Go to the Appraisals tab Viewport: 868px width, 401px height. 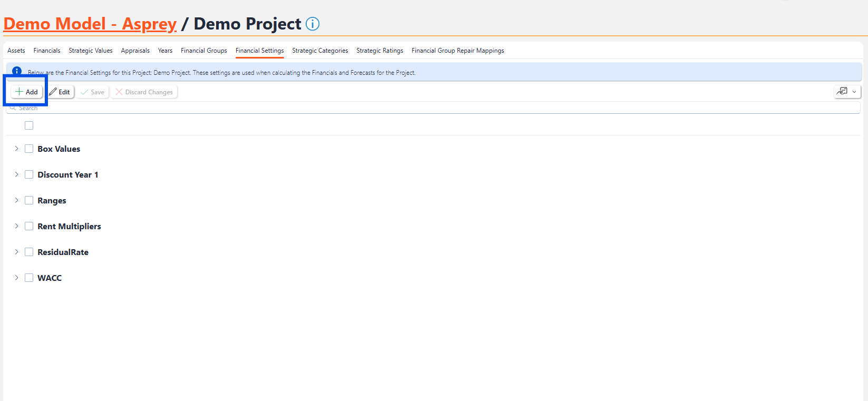[135, 51]
